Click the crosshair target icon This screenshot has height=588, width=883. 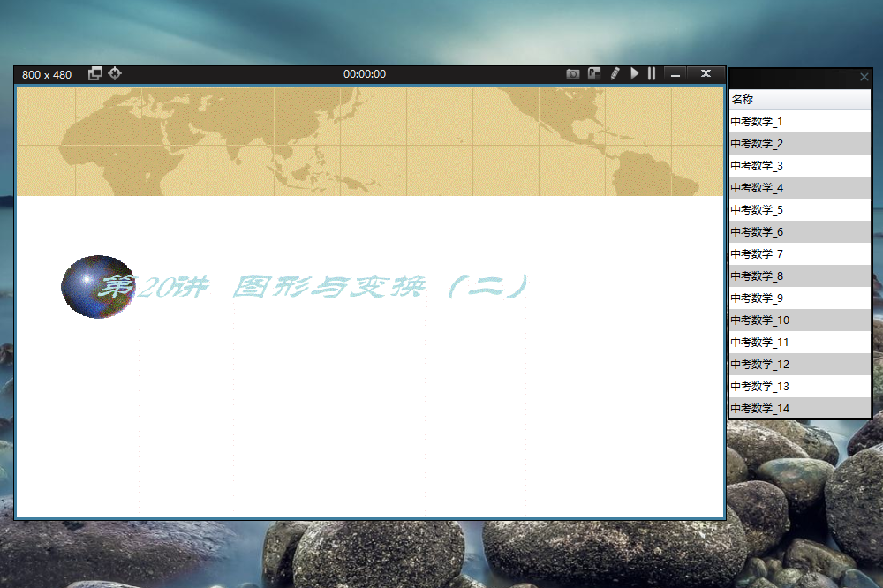click(115, 73)
